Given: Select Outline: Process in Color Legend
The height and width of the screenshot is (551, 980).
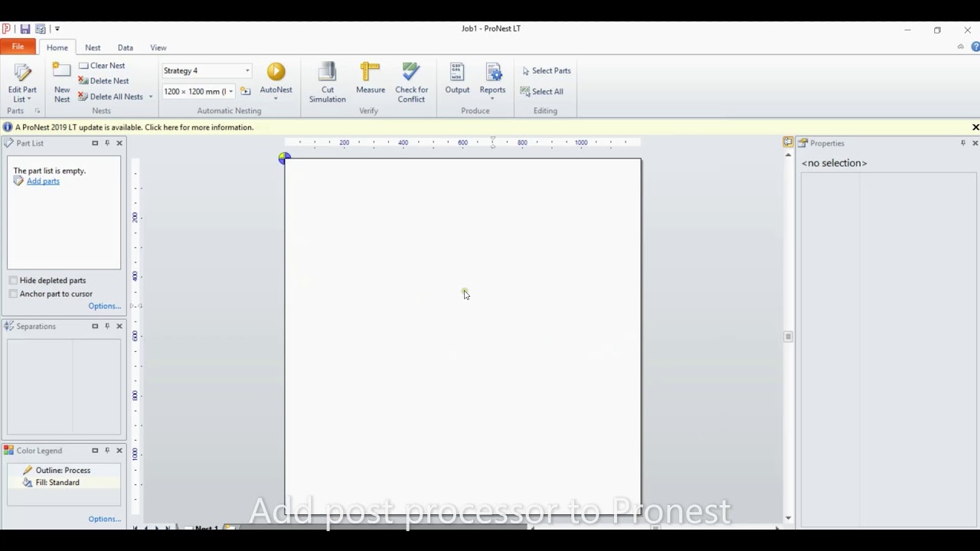Looking at the screenshot, I should click(x=64, y=470).
